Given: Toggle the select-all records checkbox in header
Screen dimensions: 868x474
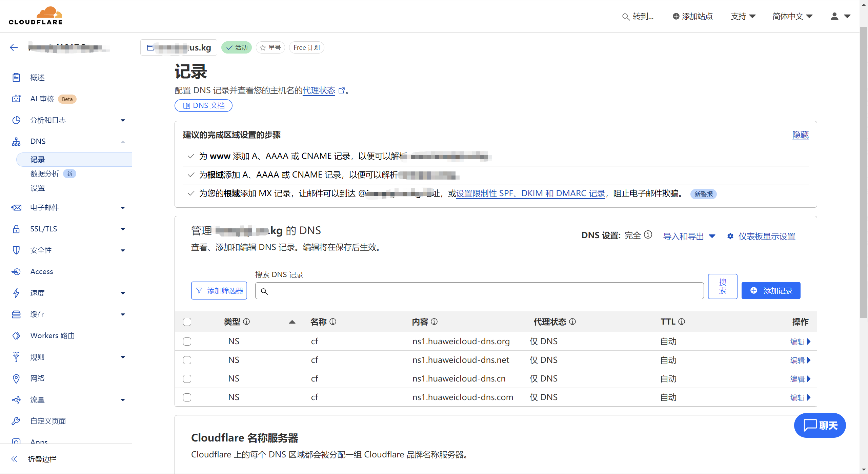Looking at the screenshot, I should pos(187,322).
